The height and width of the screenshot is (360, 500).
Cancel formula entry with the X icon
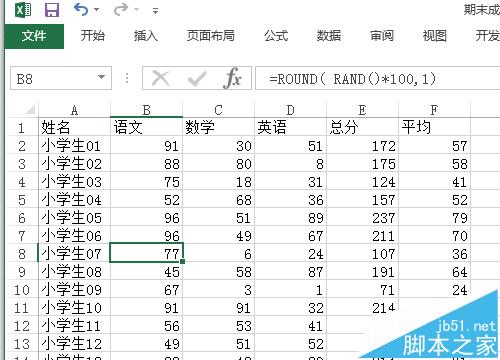click(x=161, y=79)
